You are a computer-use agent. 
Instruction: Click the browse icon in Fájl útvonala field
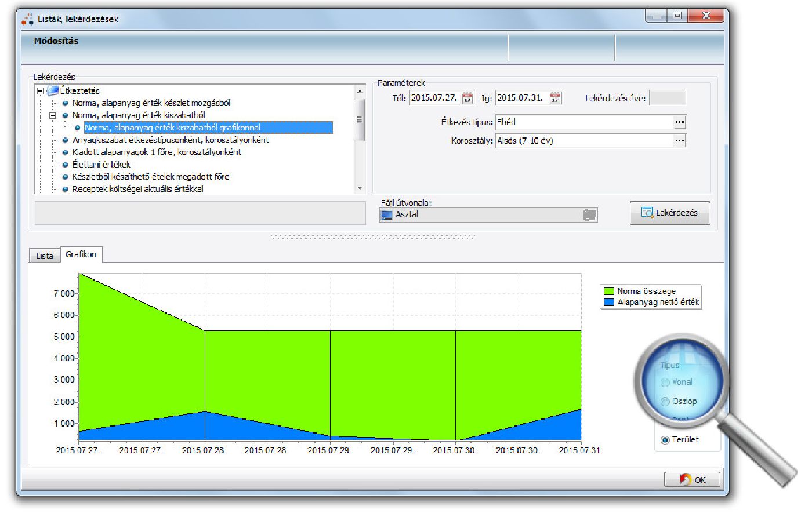point(589,215)
